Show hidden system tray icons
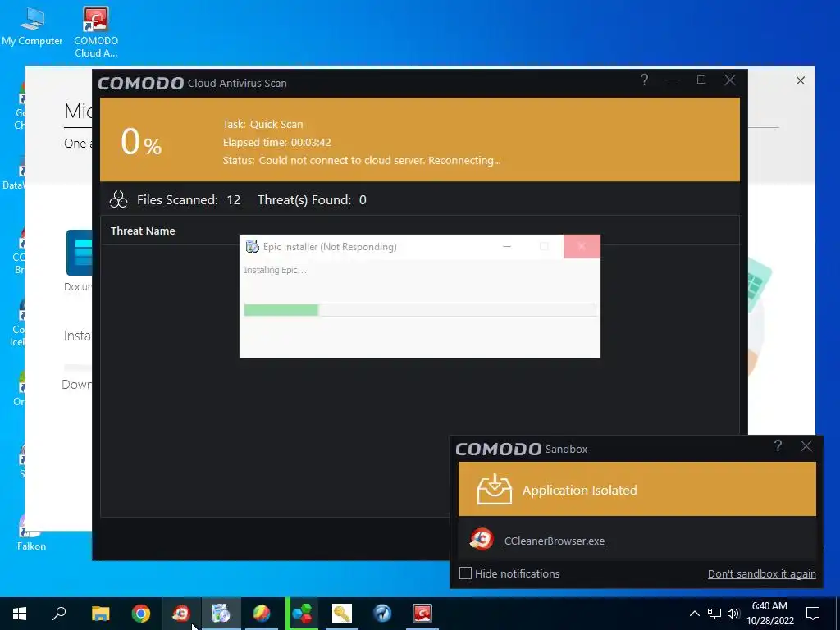 coord(694,614)
